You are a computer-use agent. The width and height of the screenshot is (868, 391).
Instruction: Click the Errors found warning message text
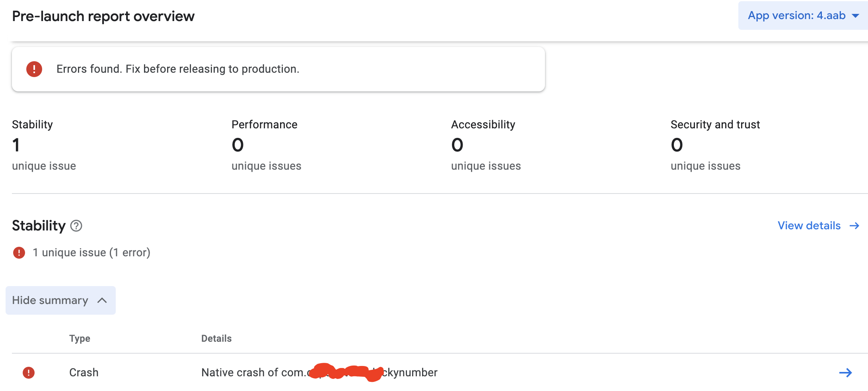(x=178, y=69)
